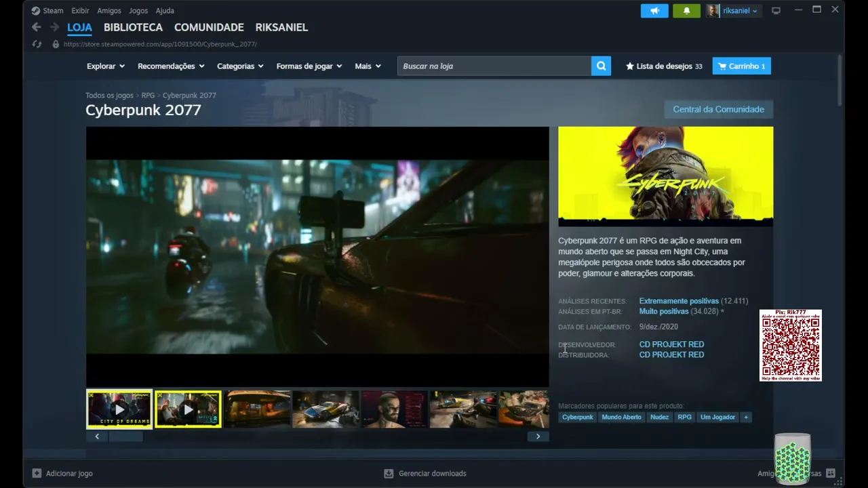Open friends chat icon at bottom right
This screenshot has width=868, height=488.
pyautogui.click(x=830, y=474)
